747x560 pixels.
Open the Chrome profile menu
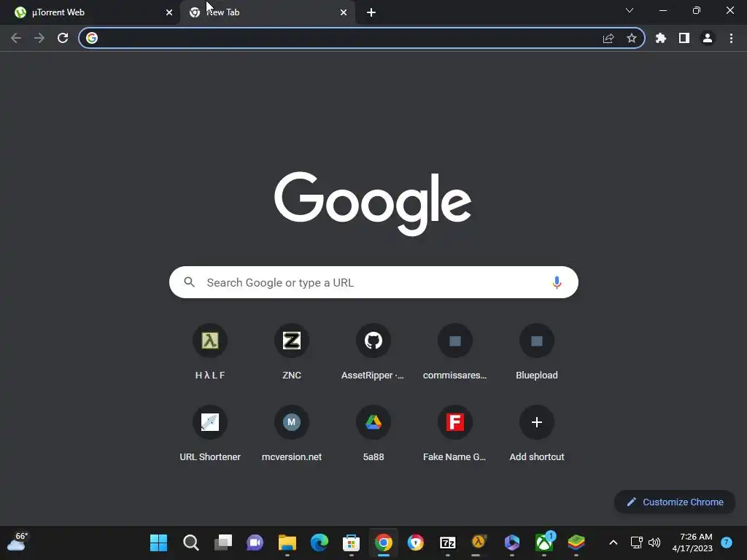tap(708, 38)
